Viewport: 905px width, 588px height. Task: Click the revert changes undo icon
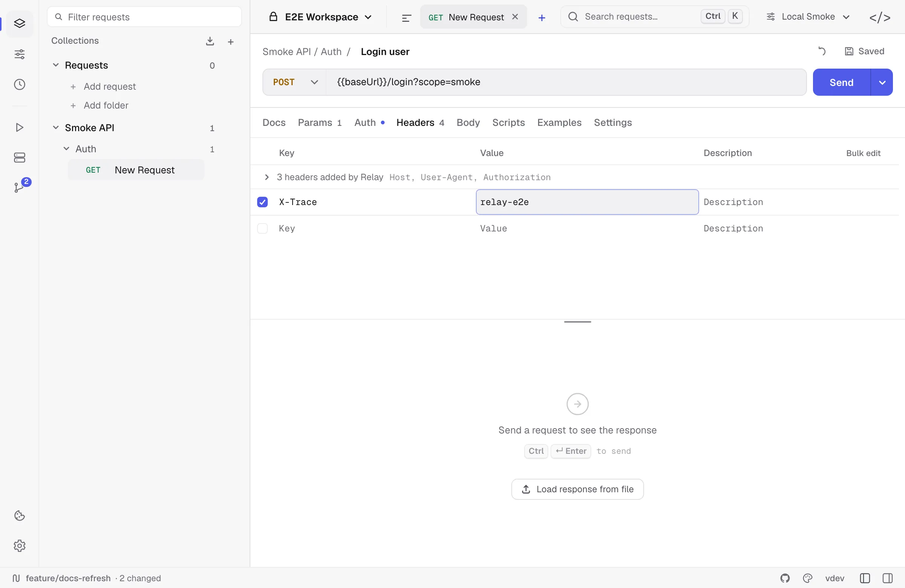[822, 51]
